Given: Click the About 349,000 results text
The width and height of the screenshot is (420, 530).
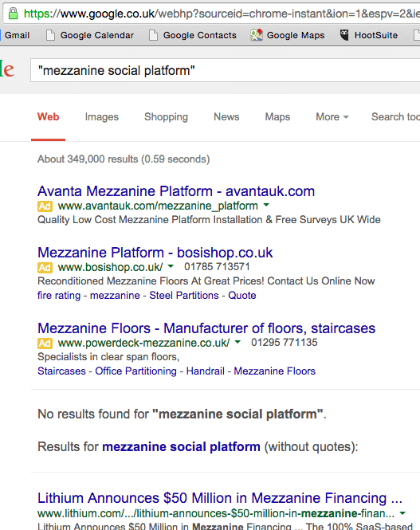Looking at the screenshot, I should pos(124,159).
